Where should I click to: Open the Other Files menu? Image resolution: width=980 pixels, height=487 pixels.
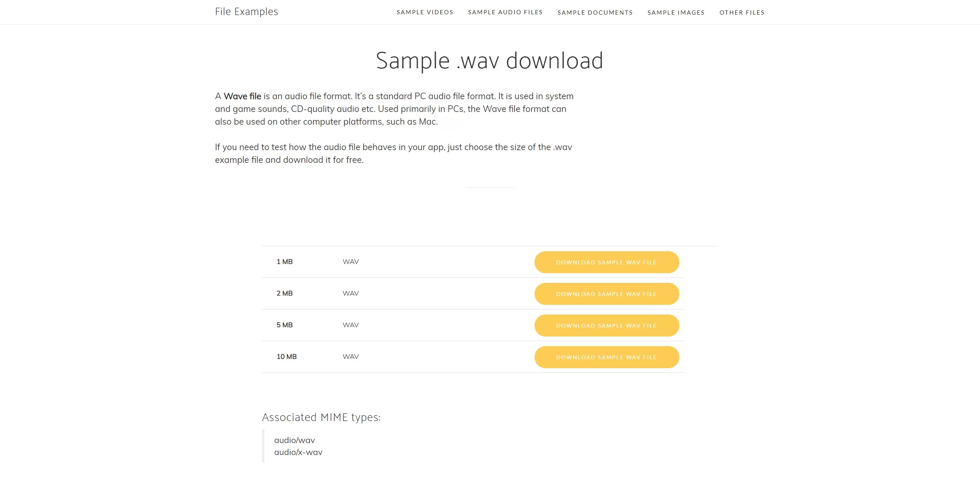click(x=742, y=12)
